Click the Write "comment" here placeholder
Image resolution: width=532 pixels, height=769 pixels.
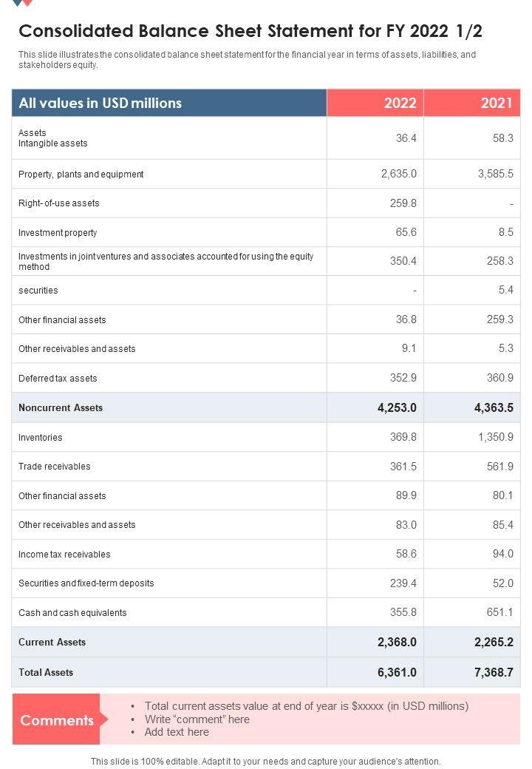pos(197,719)
